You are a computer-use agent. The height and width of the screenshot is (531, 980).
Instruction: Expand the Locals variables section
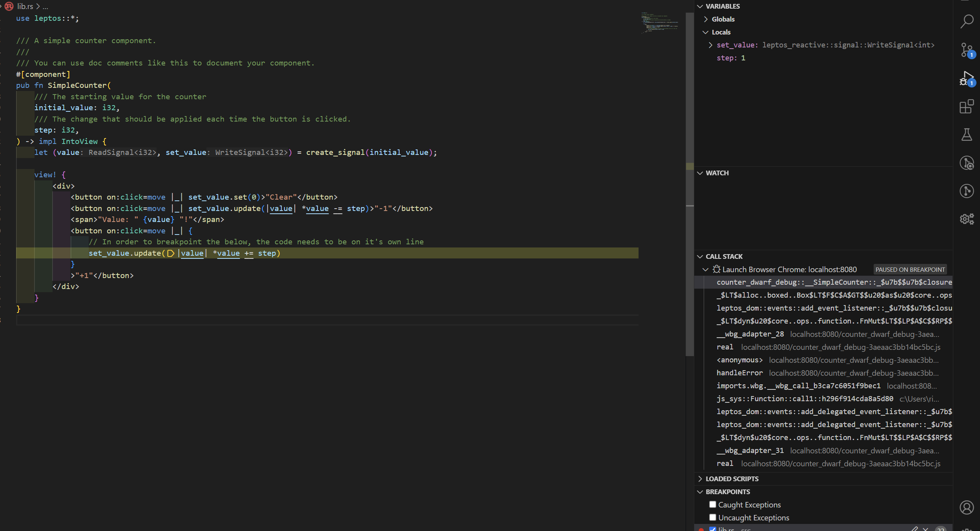[x=708, y=32]
